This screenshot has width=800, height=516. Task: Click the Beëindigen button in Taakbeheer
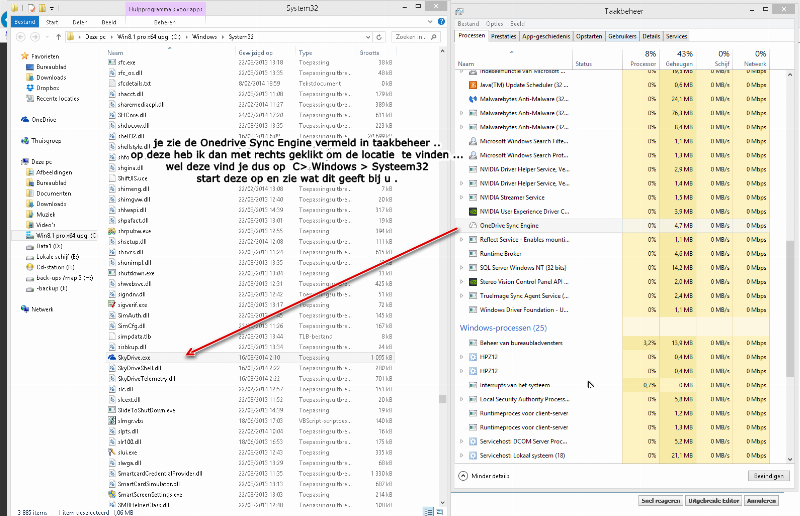[x=768, y=476]
